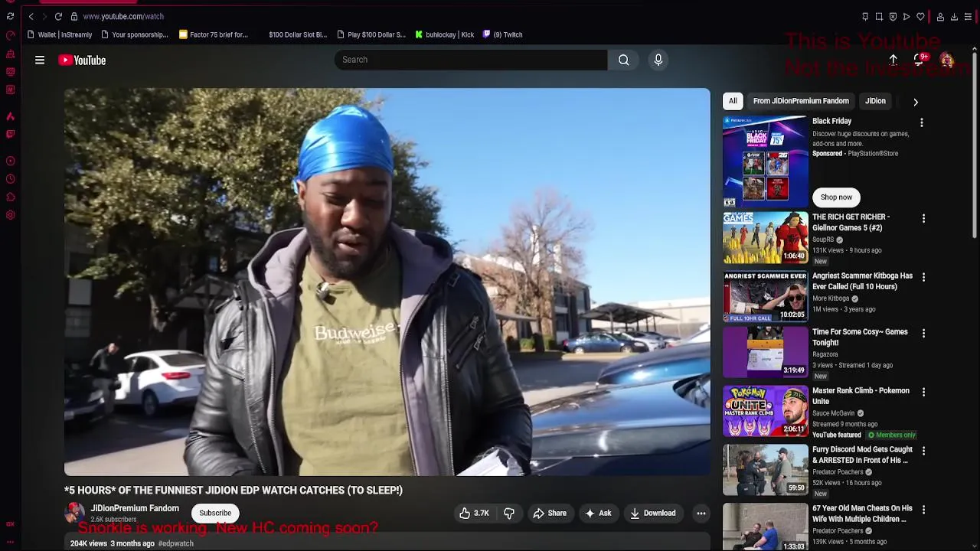Subscribe to JiDionPremium Fandom
The image size is (980, 551).
[x=215, y=513]
